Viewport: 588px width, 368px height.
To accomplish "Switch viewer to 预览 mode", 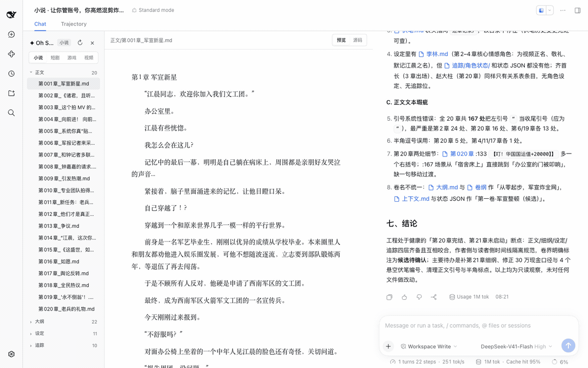I will click(342, 40).
